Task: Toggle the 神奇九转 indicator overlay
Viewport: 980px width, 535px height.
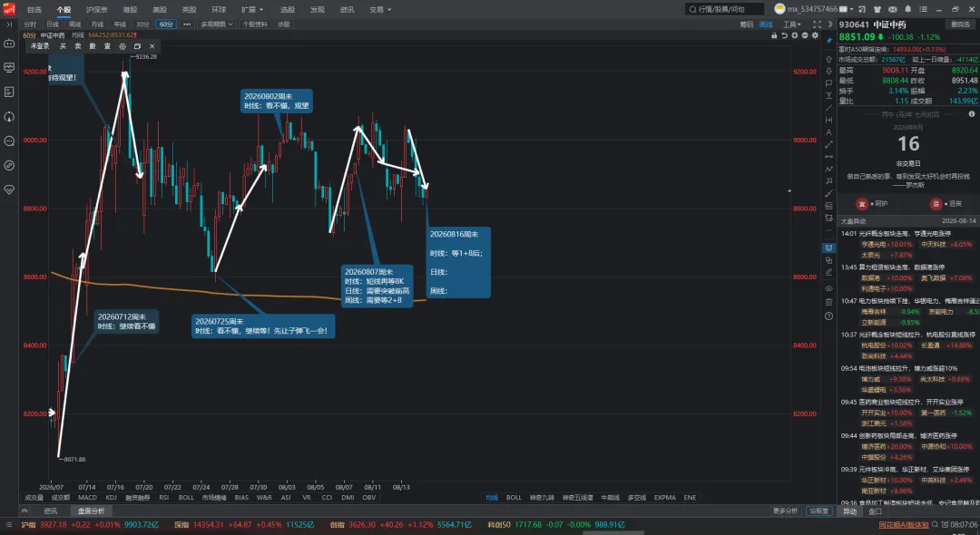Action: tap(542, 498)
